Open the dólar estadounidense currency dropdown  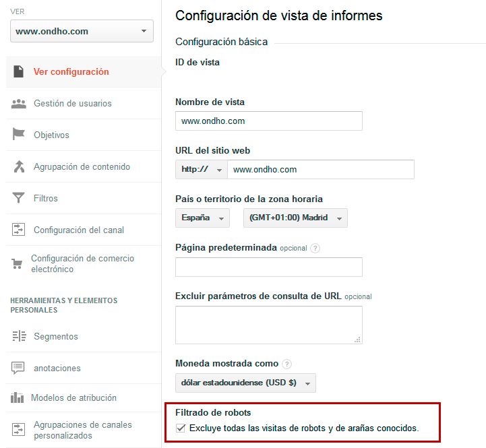245,383
